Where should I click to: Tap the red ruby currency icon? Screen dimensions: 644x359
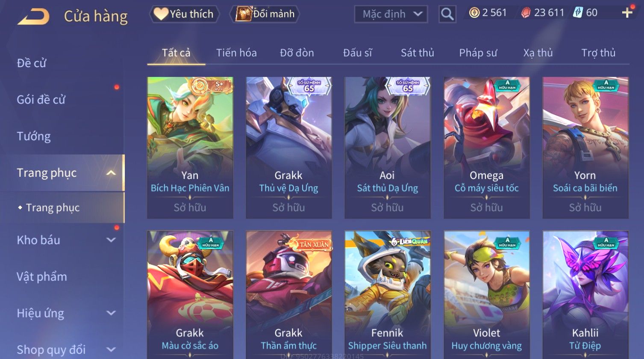point(526,13)
